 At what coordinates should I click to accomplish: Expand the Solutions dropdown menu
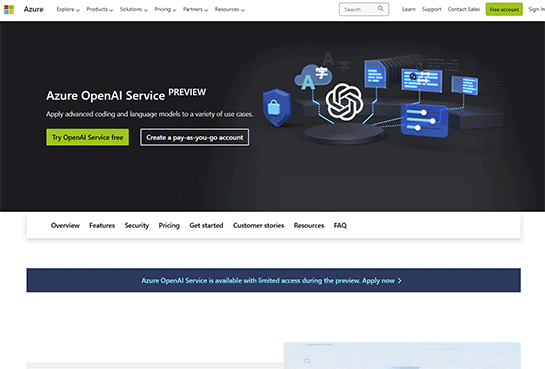(x=134, y=9)
